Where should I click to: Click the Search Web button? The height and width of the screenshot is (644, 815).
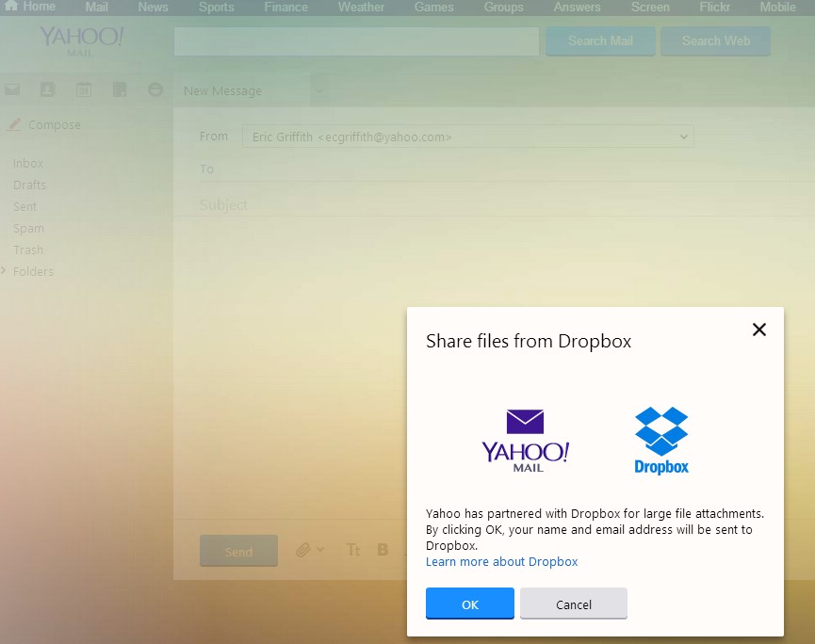pos(716,41)
